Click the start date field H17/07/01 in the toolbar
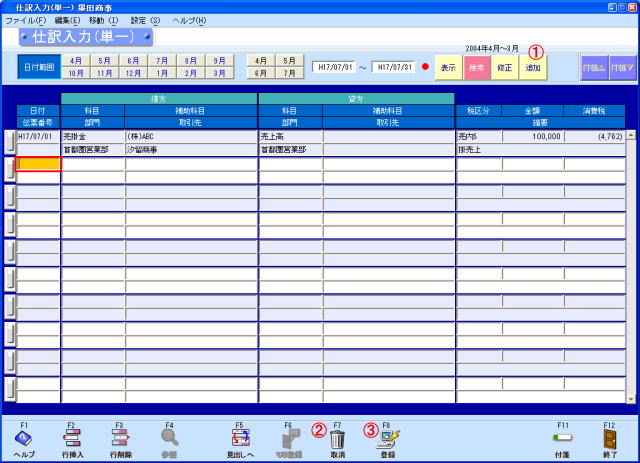Viewport: 640px width, 463px height. [x=335, y=67]
